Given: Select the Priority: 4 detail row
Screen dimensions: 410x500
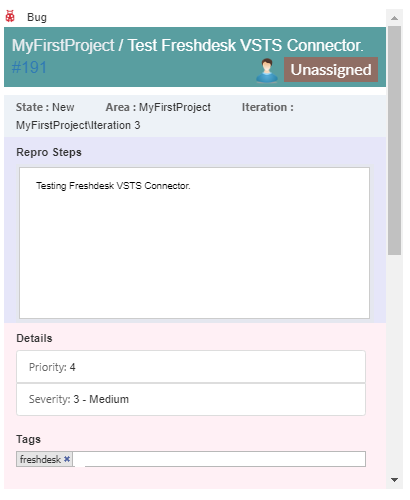Looking at the screenshot, I should pyautogui.click(x=191, y=367).
